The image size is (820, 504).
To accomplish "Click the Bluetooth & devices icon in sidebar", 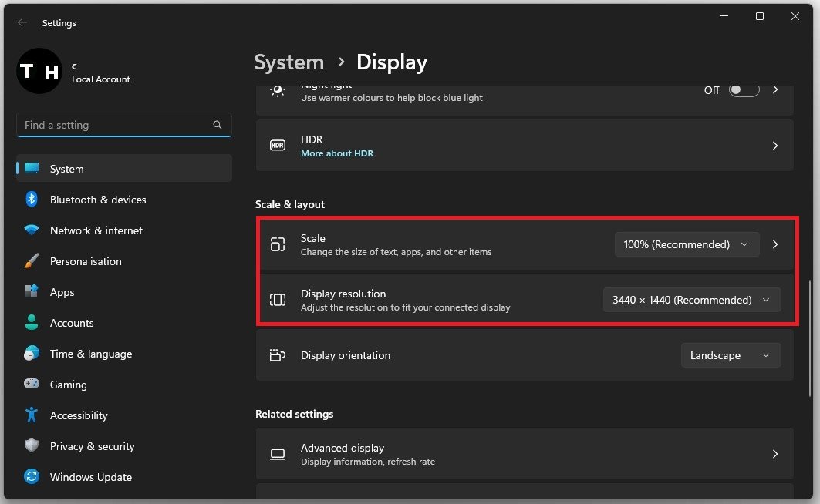I will [x=32, y=200].
